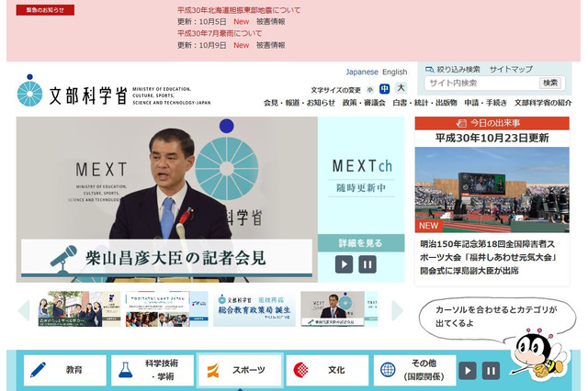Open the 申請・手続き menu

(x=486, y=103)
